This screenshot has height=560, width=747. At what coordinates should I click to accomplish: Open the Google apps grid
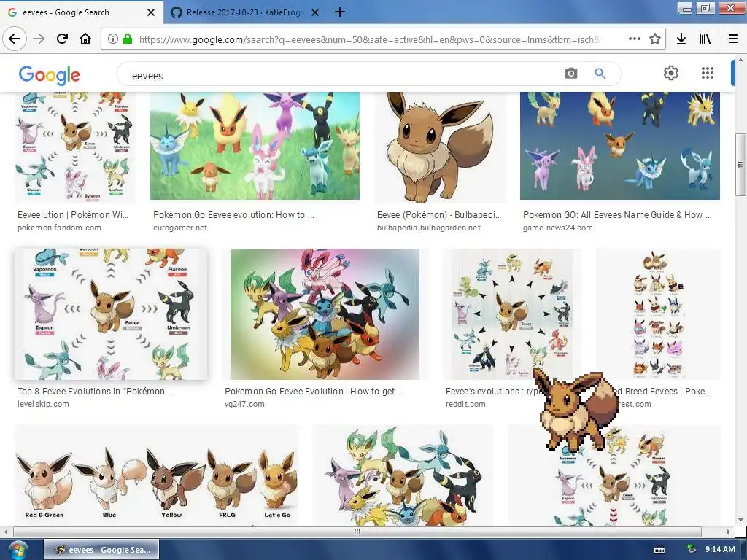pos(708,73)
